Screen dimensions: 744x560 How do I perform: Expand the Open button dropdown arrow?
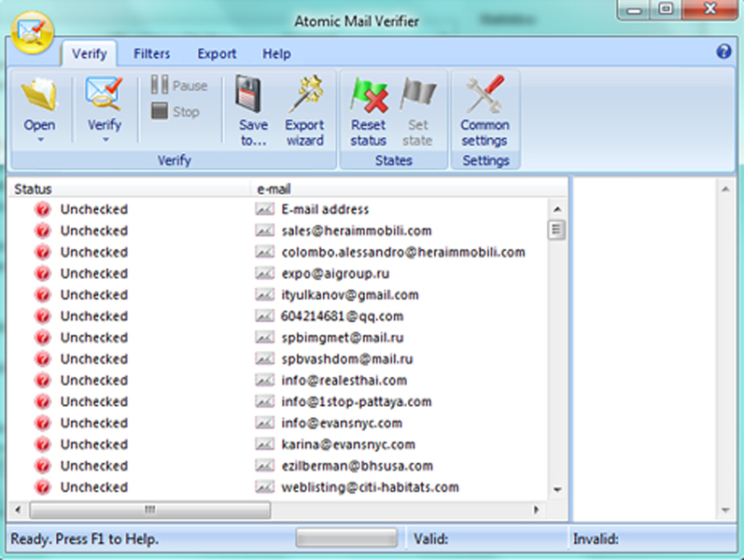point(40,139)
